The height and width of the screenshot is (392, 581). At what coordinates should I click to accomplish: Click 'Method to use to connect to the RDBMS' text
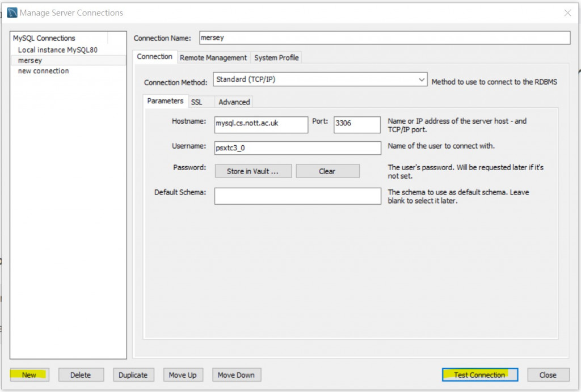[x=494, y=82]
